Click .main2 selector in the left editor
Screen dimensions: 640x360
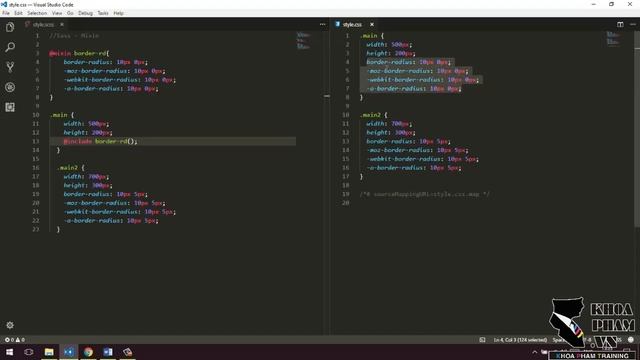pyautogui.click(x=67, y=168)
